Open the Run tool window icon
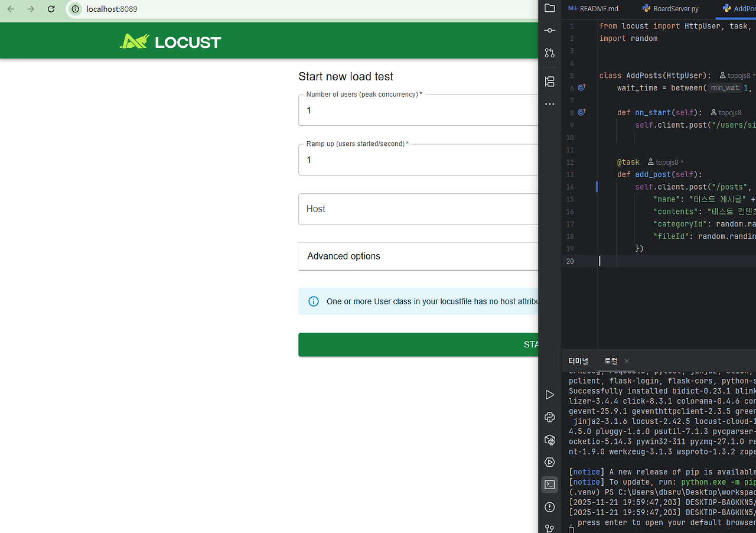This screenshot has width=756, height=533. (x=549, y=395)
